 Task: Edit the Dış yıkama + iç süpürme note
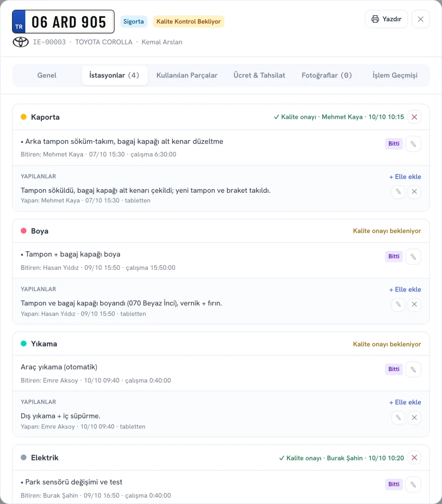[398, 418]
